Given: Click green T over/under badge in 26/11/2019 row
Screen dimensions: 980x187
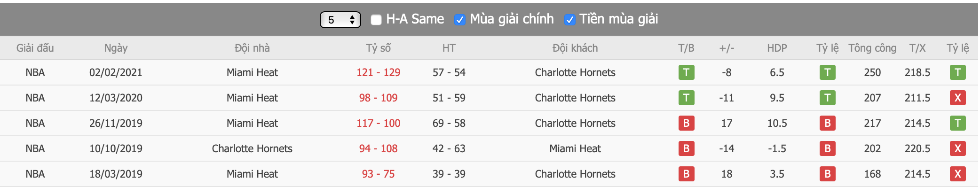Looking at the screenshot, I should tap(957, 123).
